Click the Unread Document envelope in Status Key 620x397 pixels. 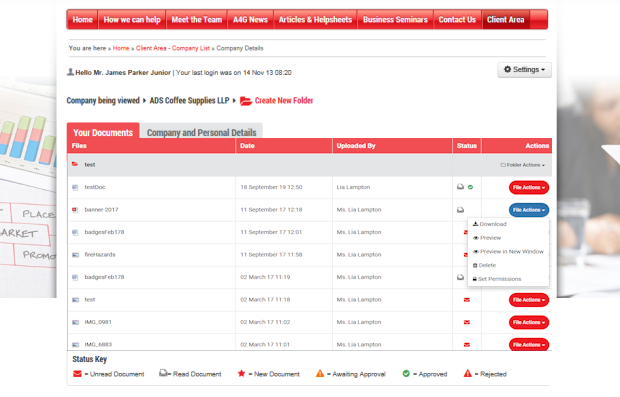point(78,374)
